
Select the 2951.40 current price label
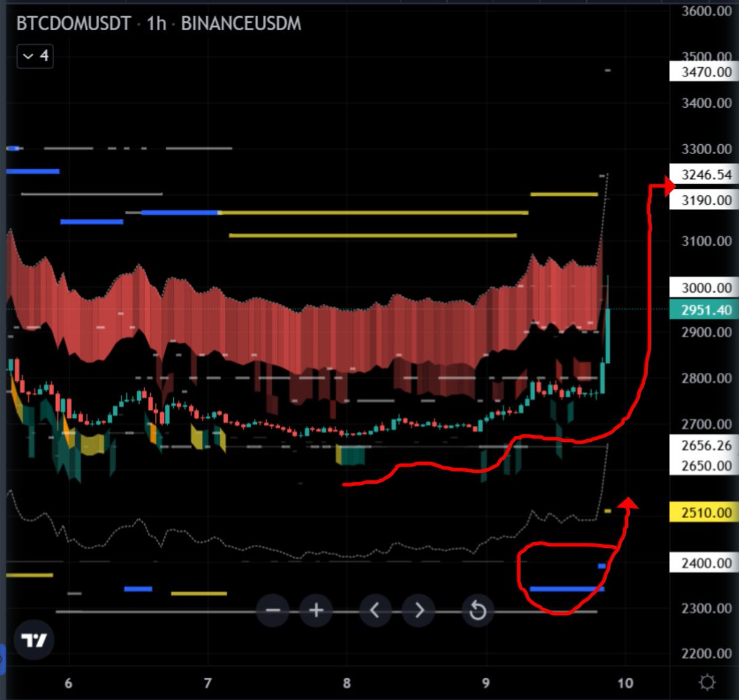click(704, 310)
